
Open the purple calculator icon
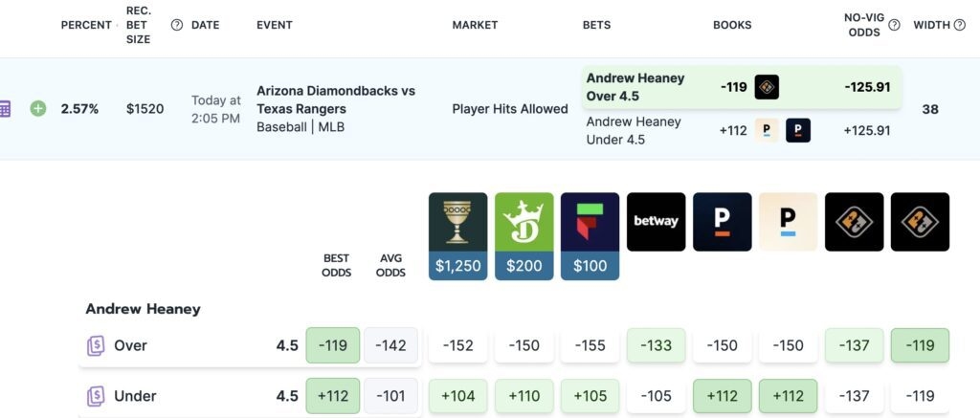5,109
